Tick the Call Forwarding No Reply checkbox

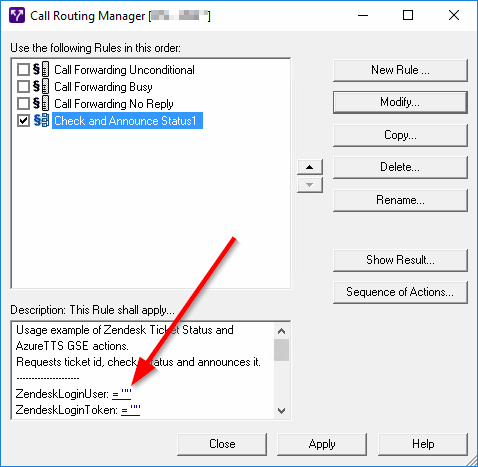(x=23, y=104)
